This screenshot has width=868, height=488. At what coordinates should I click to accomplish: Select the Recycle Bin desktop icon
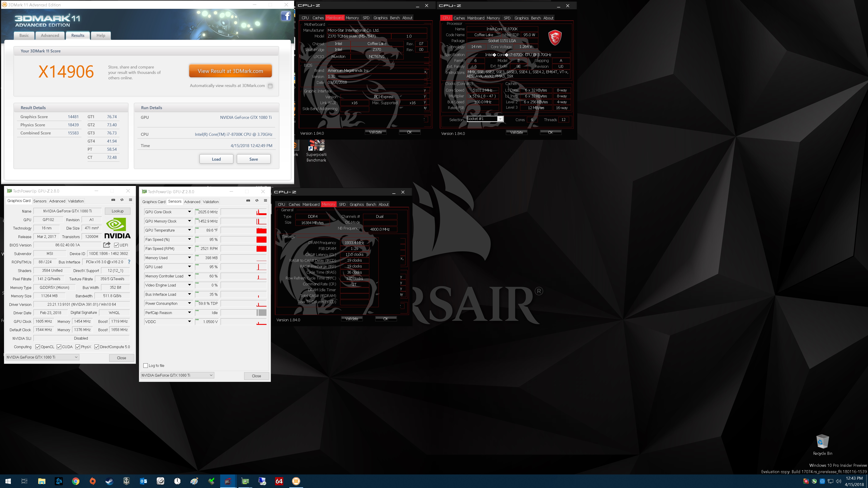823,445
